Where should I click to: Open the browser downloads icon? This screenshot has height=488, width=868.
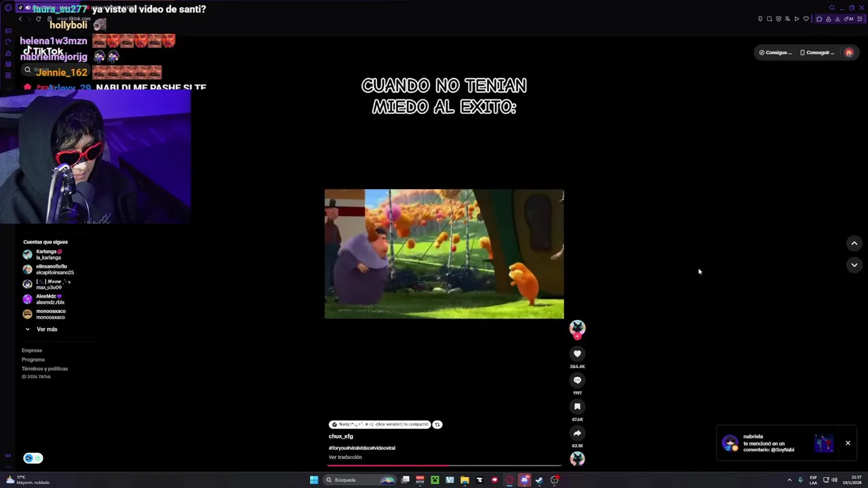[x=837, y=19]
